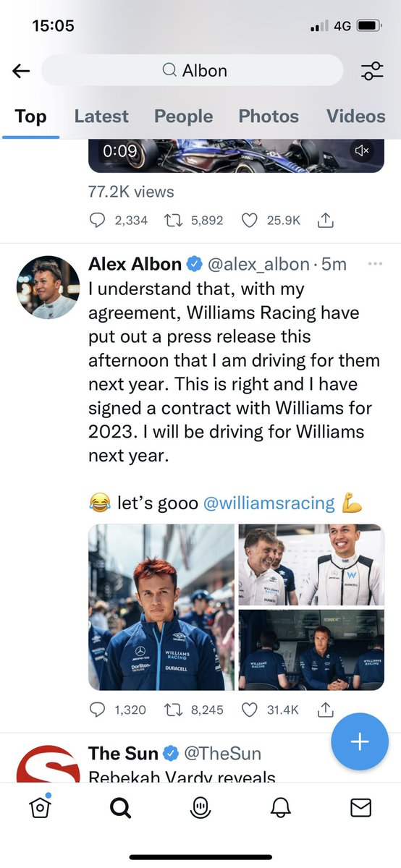This screenshot has width=401, height=868.
Task: Open large photo of Albon in blue jacket
Action: [x=161, y=607]
